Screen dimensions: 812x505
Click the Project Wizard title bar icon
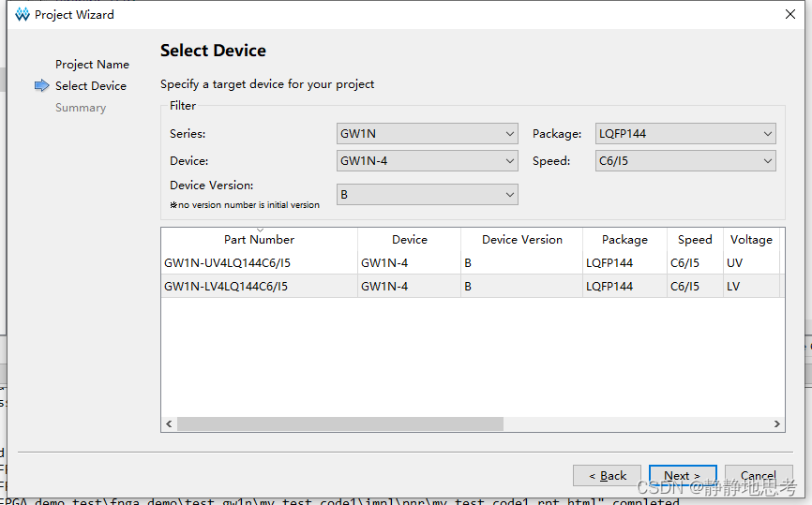23,14
